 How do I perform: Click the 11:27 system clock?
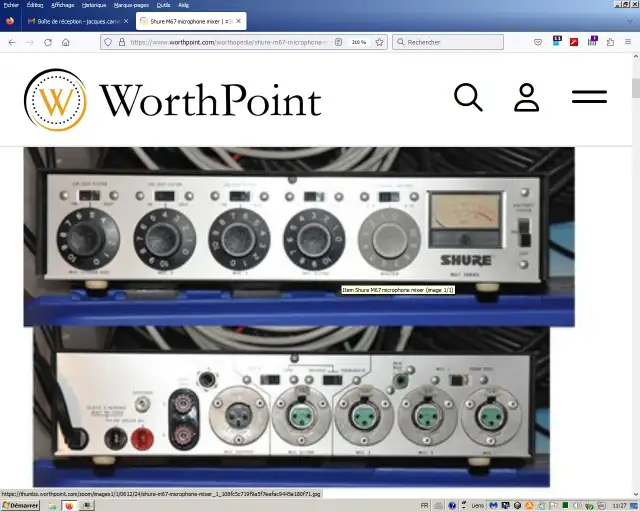[x=620, y=506]
